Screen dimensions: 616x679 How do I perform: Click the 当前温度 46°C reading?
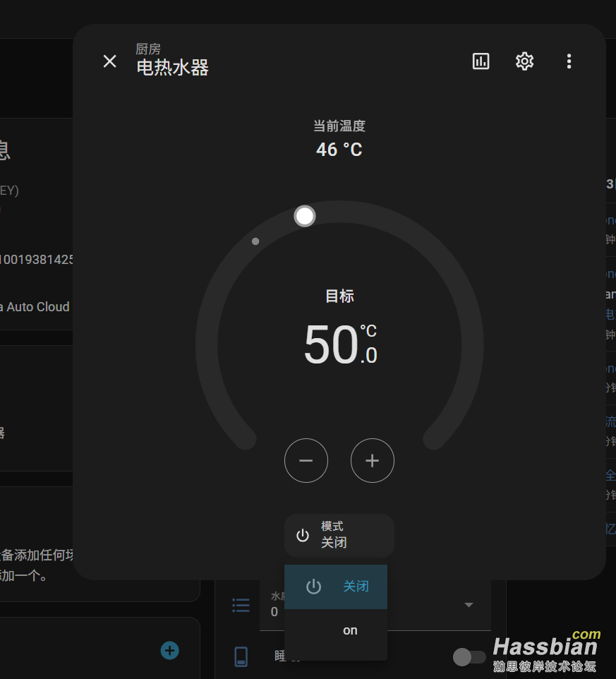click(339, 149)
